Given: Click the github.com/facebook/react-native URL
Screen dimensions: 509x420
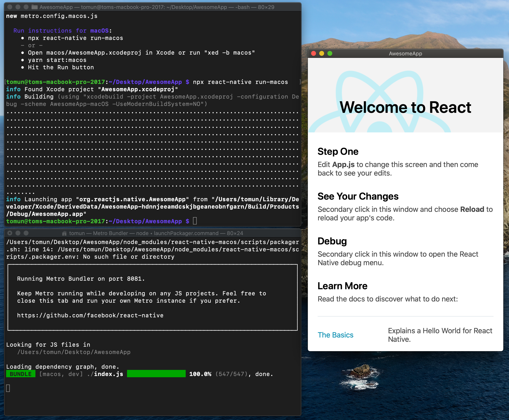Looking at the screenshot, I should point(90,315).
